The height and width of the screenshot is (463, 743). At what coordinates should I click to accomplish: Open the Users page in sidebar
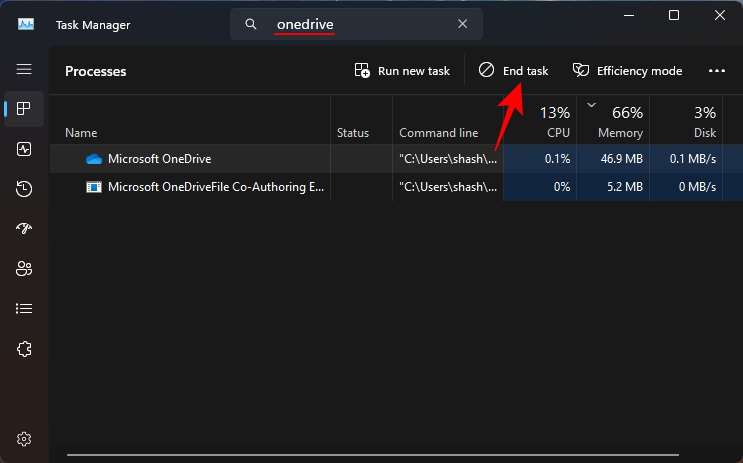(x=24, y=269)
